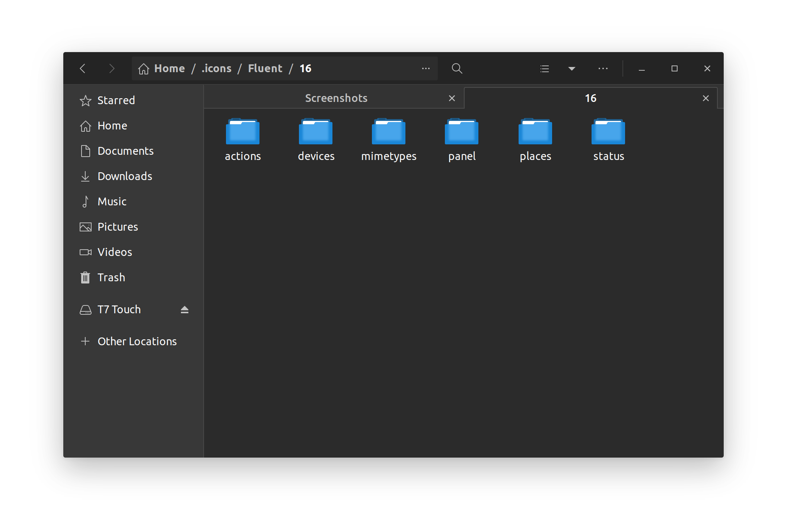Click the back navigation arrow
This screenshot has height=532, width=787.
point(83,68)
